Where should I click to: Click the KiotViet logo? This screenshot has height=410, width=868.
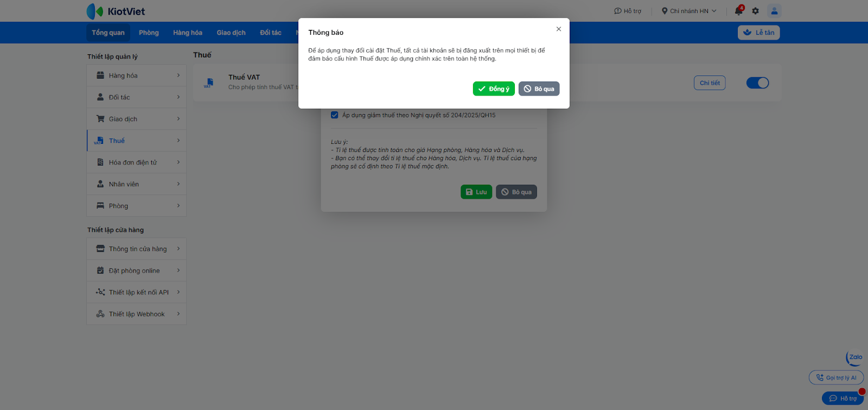[x=116, y=11]
